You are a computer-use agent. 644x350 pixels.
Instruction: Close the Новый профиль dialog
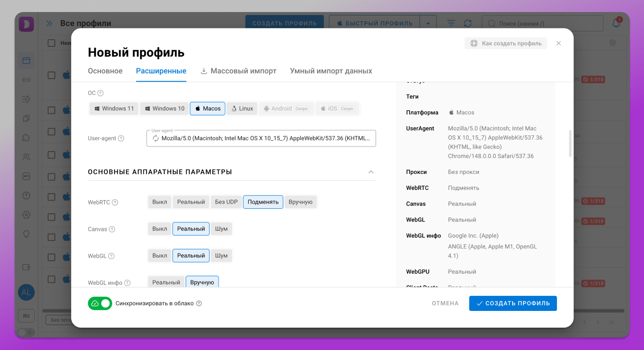tap(559, 43)
